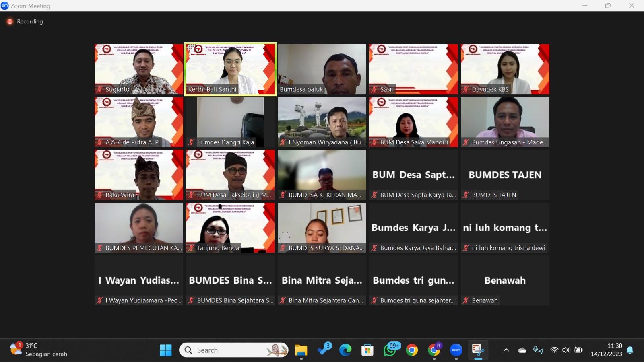The image size is (644, 362).
Task: Click the battery status icon
Action: [x=580, y=350]
